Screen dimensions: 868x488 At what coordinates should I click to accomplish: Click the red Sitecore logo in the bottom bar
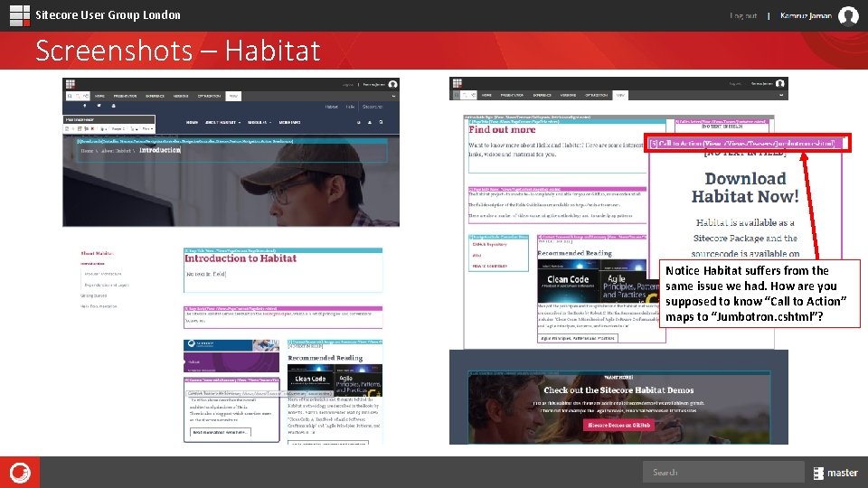tap(20, 473)
